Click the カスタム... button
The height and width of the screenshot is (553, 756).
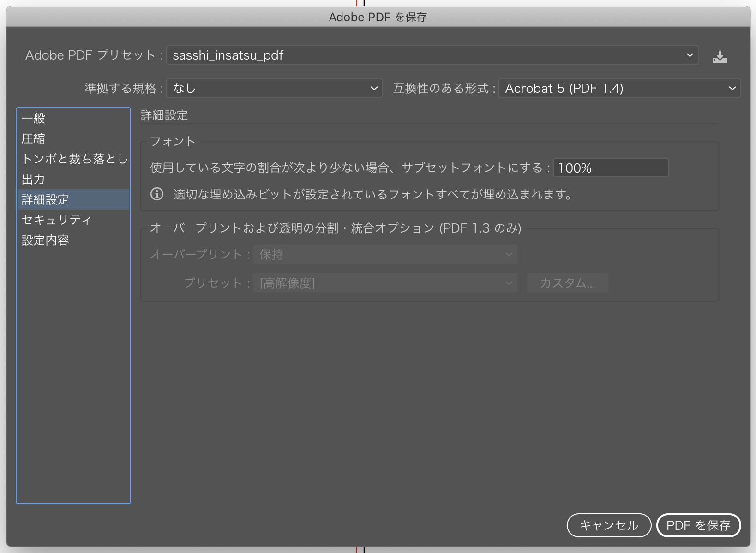(x=567, y=283)
